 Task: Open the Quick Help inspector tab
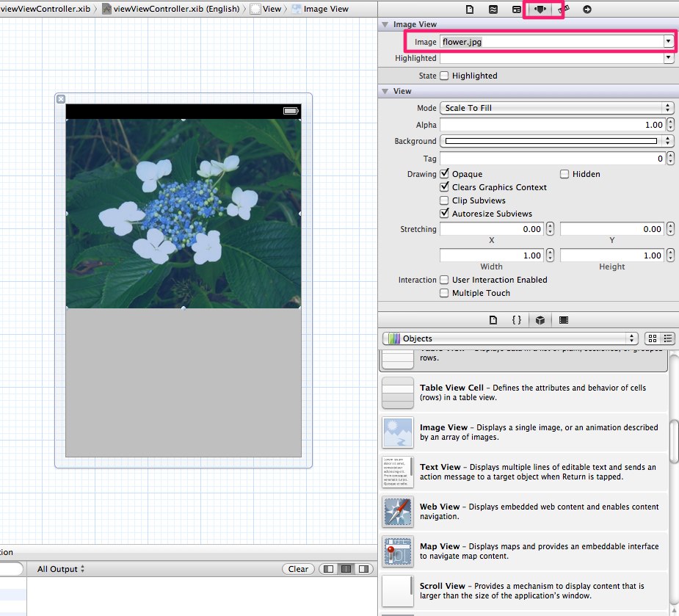point(493,9)
